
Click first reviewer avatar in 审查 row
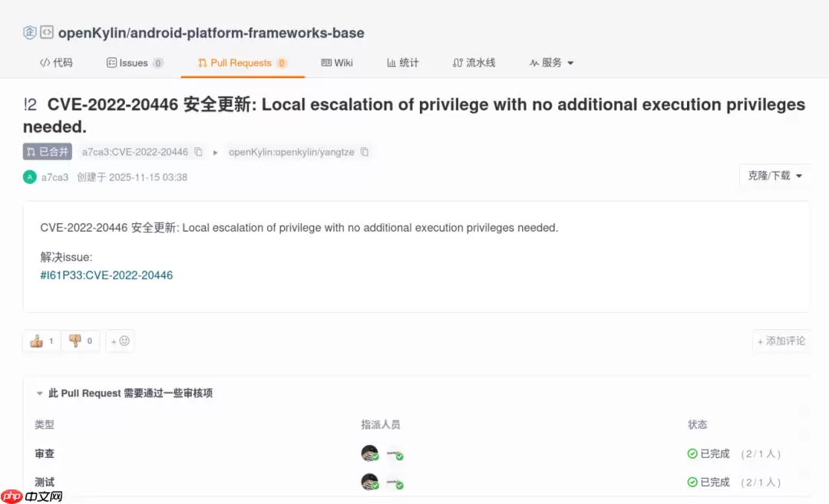tap(369, 453)
